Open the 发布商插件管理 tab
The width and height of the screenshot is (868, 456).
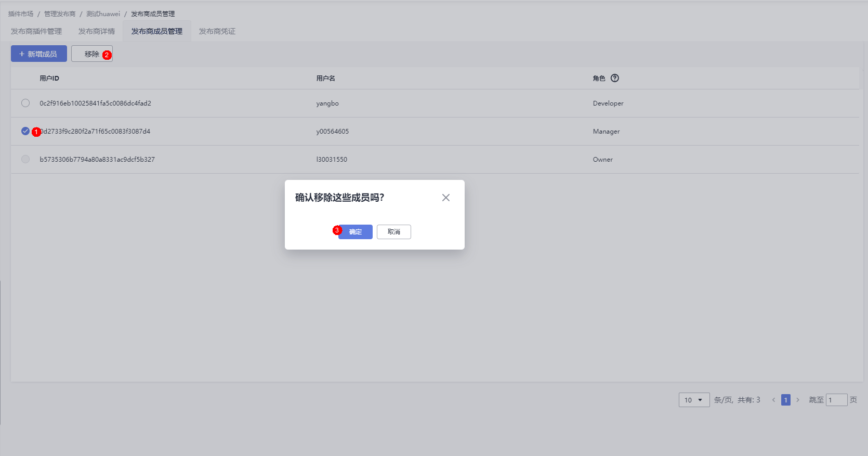pos(36,31)
